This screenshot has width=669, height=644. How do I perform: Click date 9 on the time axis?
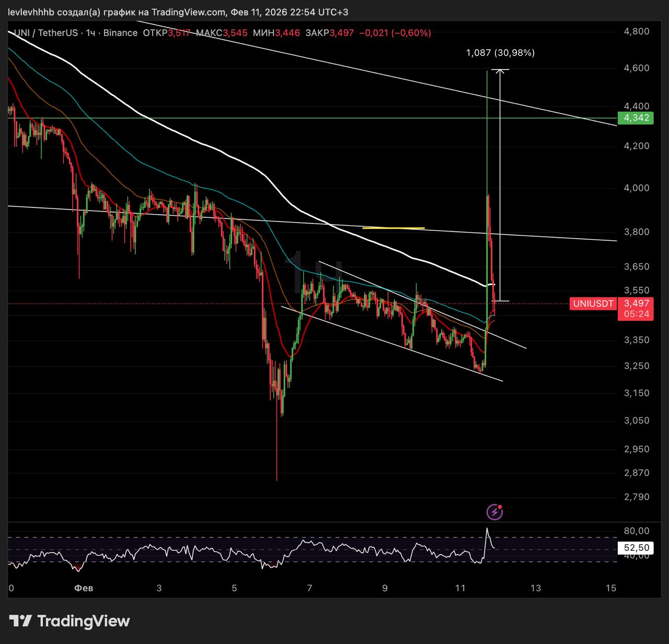(385, 588)
